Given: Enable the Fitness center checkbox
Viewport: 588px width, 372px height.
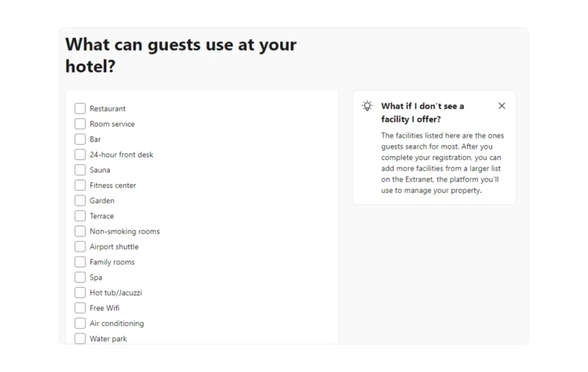Looking at the screenshot, I should click(80, 185).
